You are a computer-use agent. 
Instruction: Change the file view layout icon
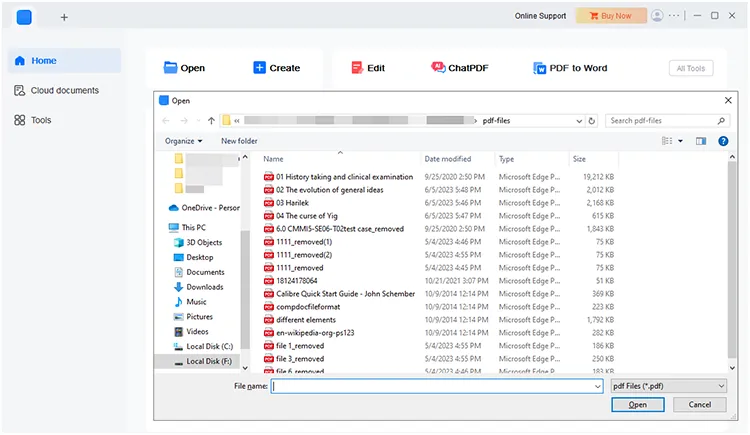pos(667,141)
